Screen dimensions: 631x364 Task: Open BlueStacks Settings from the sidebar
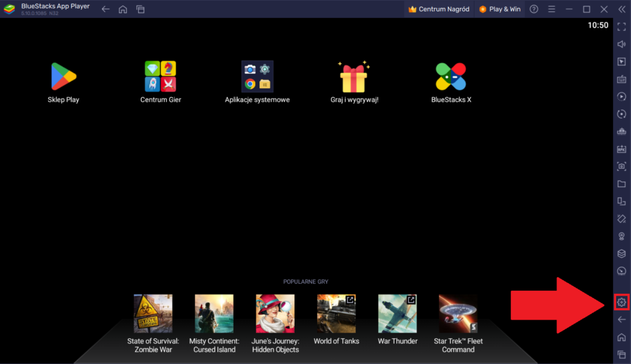tap(622, 302)
